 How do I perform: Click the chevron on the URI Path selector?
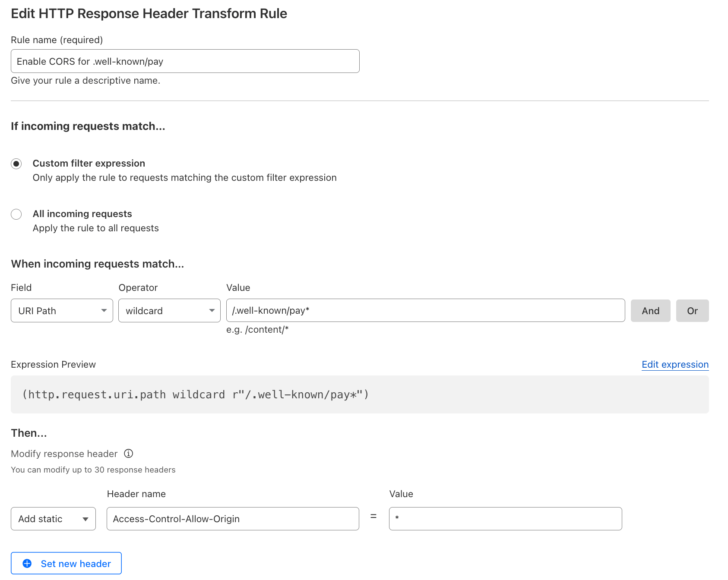point(104,310)
